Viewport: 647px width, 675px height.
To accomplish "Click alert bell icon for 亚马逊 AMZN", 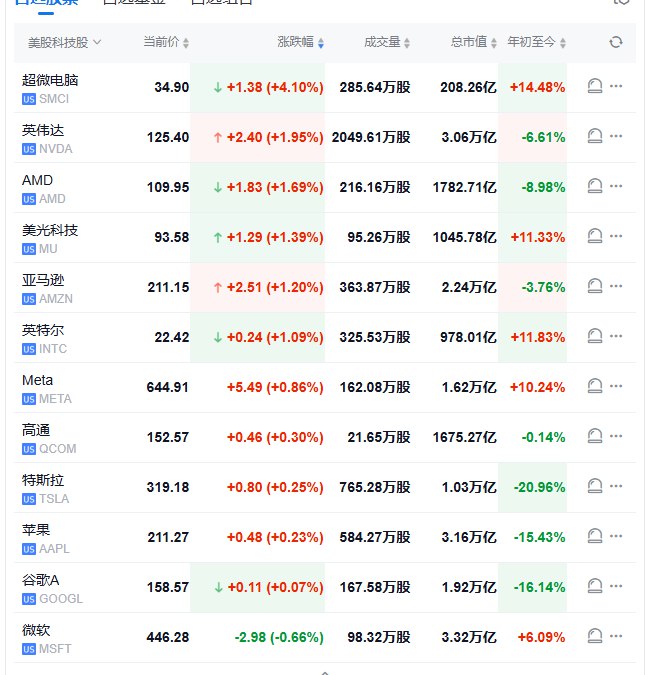I will coord(594,287).
